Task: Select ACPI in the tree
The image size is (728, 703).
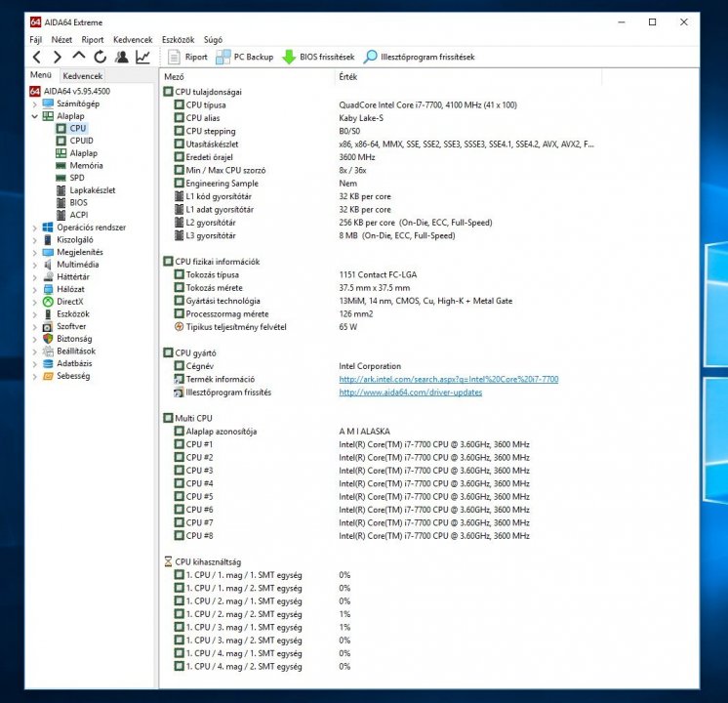Action: 78,215
